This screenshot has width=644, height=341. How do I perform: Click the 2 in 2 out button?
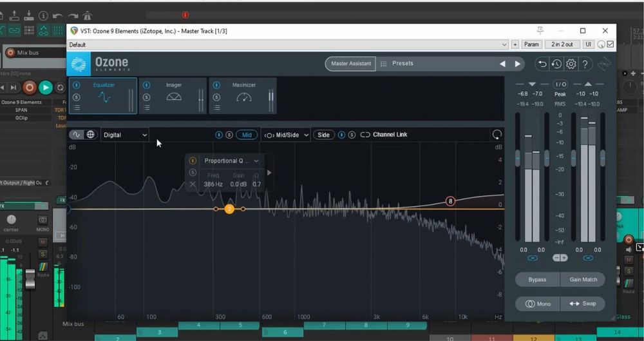click(x=562, y=44)
